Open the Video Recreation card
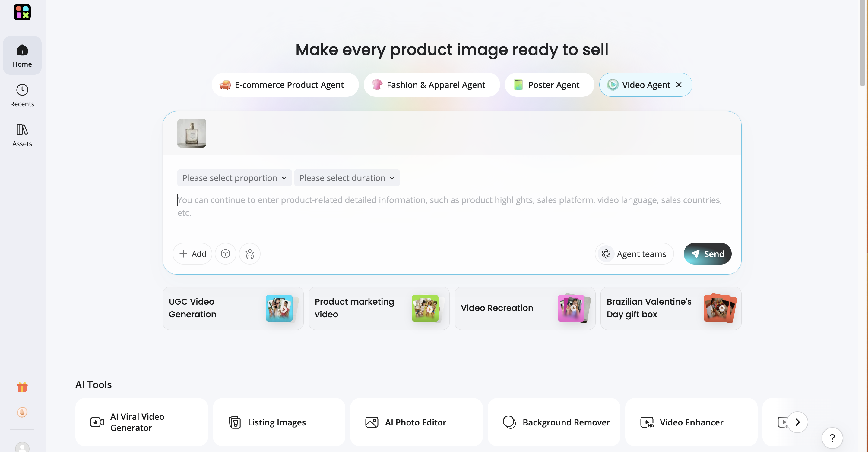 coord(525,308)
